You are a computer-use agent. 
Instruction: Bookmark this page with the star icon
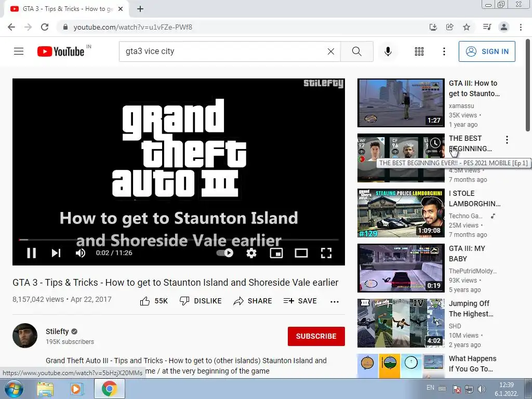(x=467, y=27)
